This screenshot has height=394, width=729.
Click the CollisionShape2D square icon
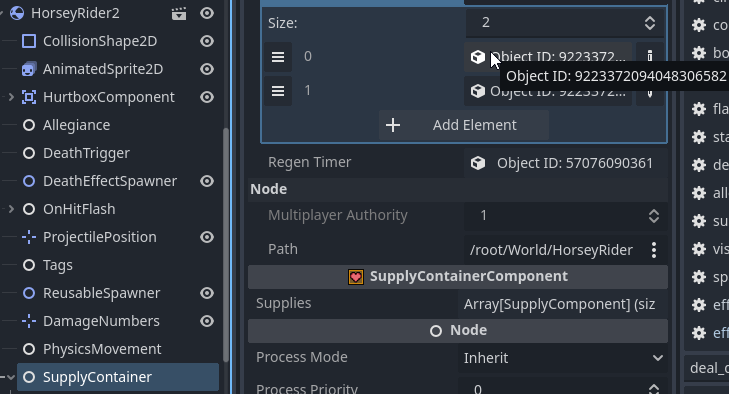29,41
